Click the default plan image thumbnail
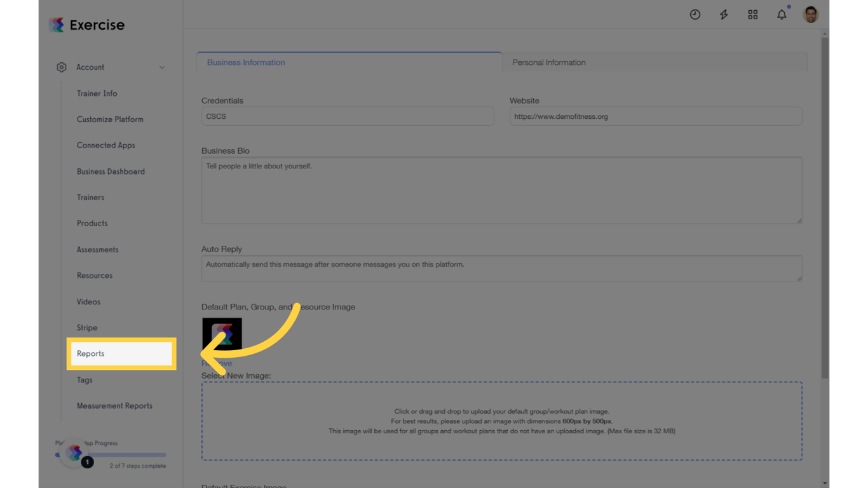This screenshot has width=868, height=488. (x=222, y=332)
